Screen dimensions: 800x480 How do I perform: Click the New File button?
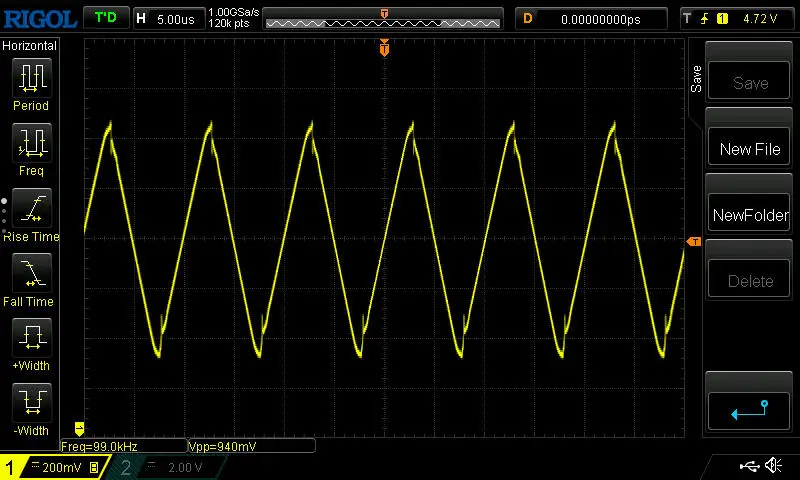click(749, 147)
